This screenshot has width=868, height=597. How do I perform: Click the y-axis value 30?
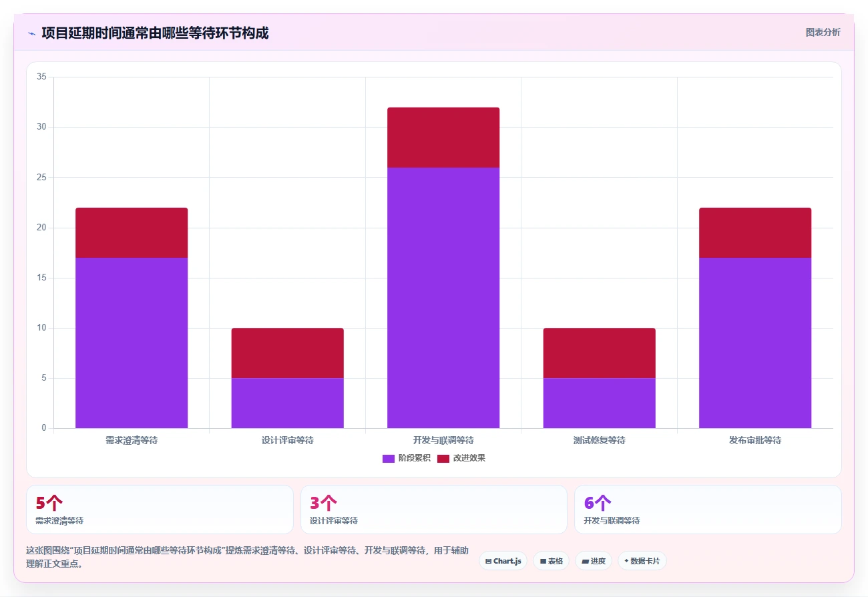[x=41, y=127]
